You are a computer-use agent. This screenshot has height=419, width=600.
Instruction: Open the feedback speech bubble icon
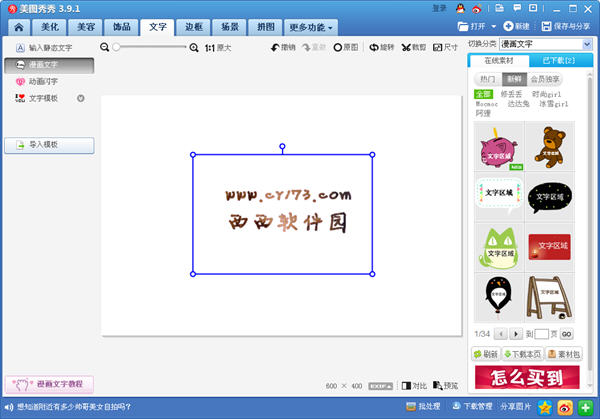tap(517, 8)
